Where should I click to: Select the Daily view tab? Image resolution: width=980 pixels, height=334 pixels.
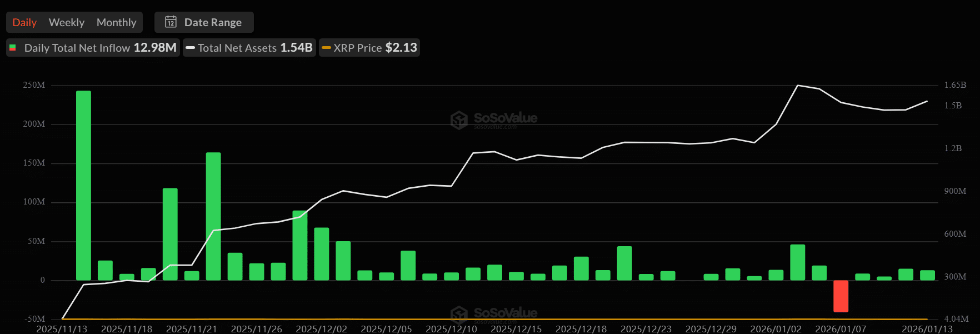[x=24, y=22]
